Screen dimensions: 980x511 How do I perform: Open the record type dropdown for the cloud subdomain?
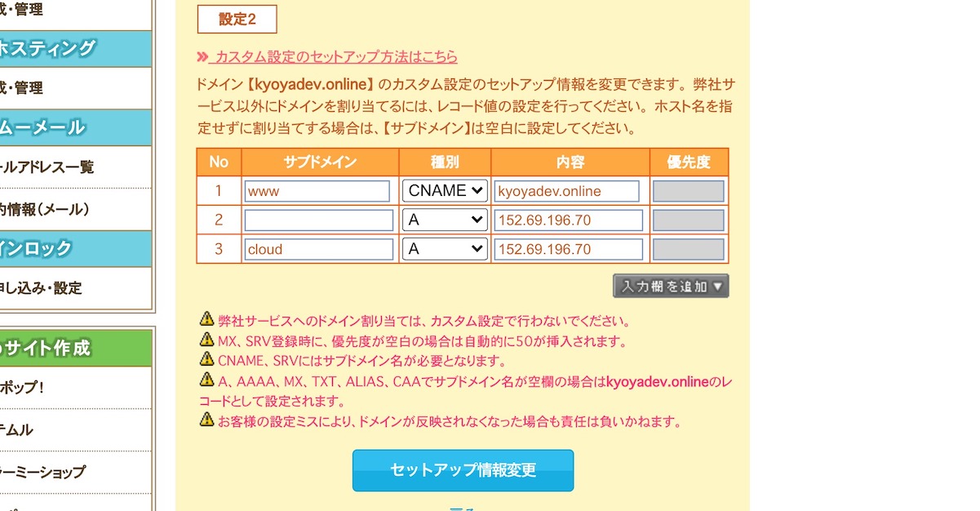point(444,249)
